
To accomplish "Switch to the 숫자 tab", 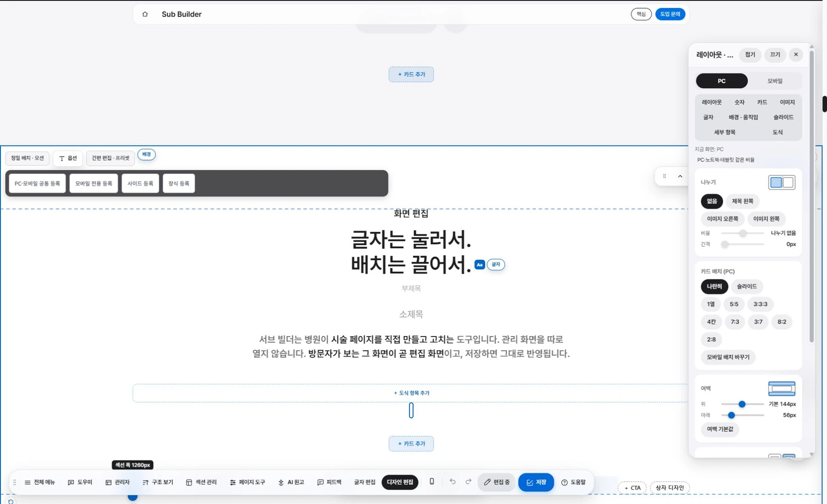I will click(x=739, y=102).
